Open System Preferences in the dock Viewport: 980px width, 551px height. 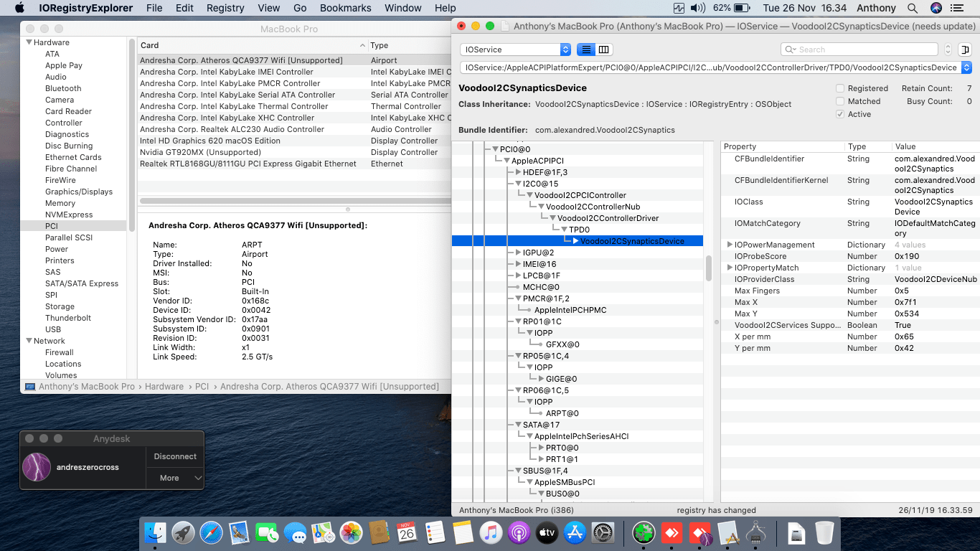(603, 533)
